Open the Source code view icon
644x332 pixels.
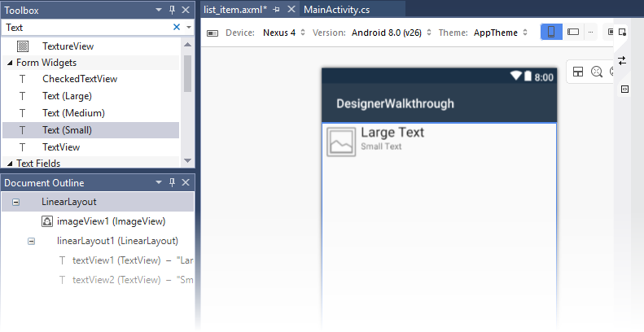click(624, 89)
